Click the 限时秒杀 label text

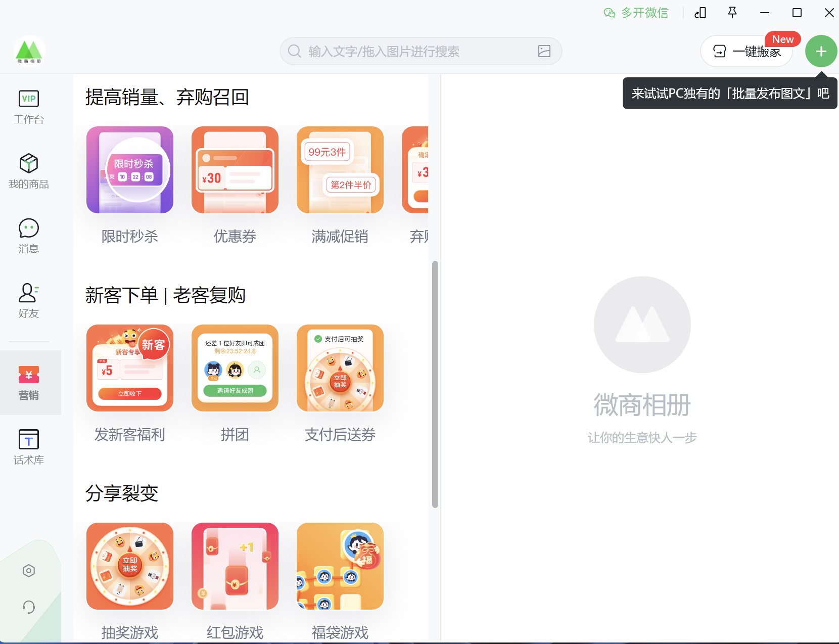pyautogui.click(x=130, y=236)
